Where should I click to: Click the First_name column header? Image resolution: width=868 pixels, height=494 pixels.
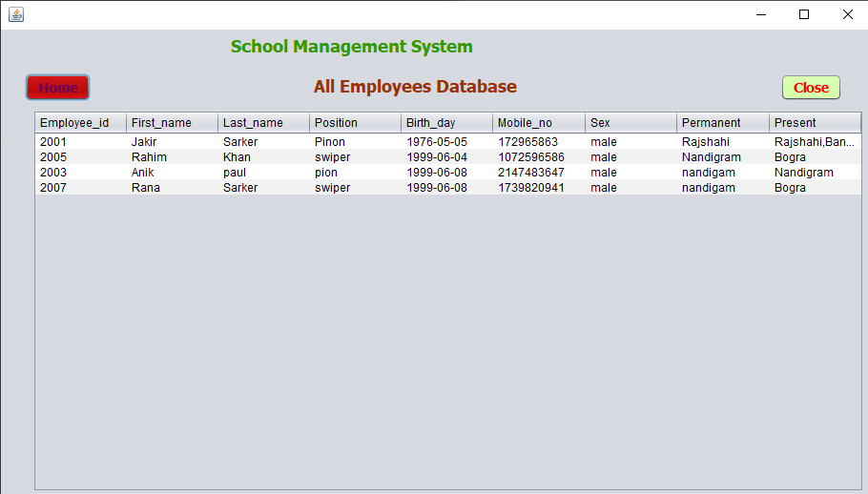click(x=172, y=123)
